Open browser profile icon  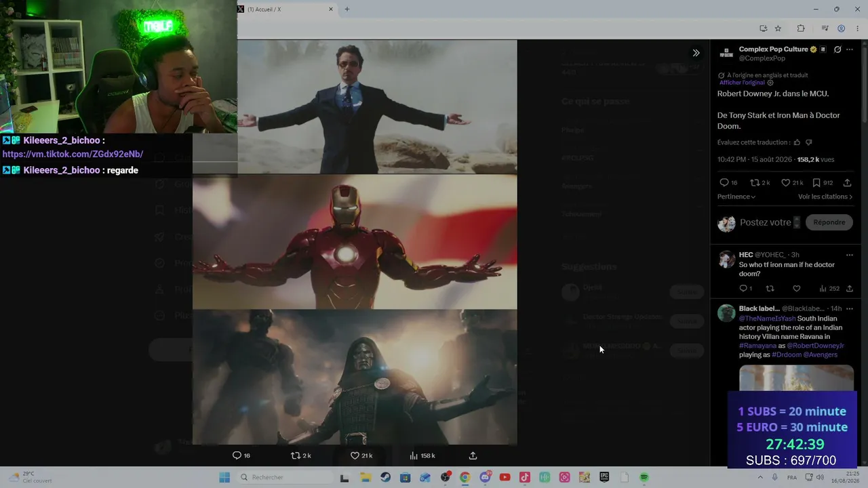(841, 28)
